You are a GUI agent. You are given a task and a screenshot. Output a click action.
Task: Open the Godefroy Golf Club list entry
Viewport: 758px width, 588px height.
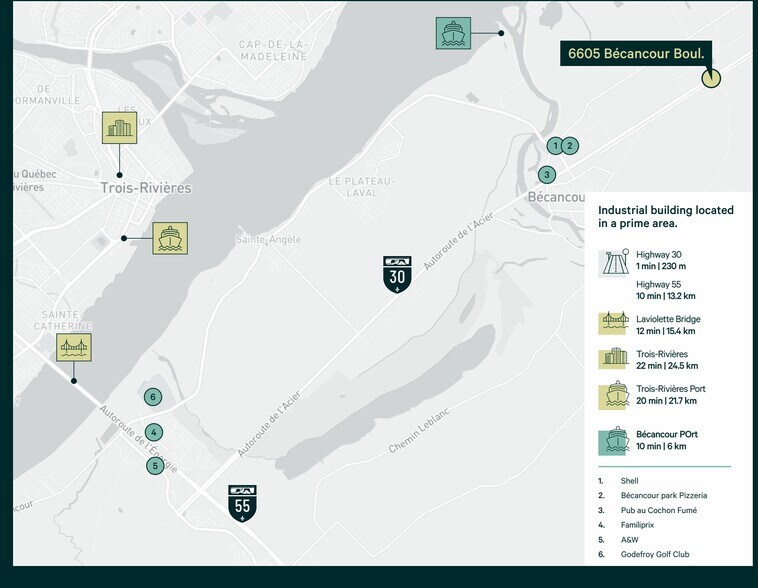pos(654,554)
